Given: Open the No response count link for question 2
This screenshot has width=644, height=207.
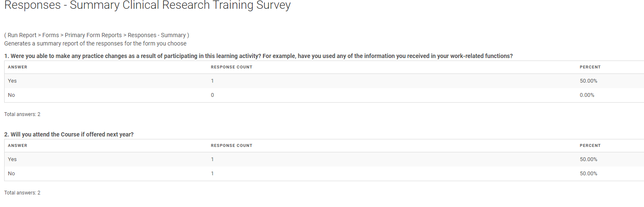Looking at the screenshot, I should (x=212, y=174).
